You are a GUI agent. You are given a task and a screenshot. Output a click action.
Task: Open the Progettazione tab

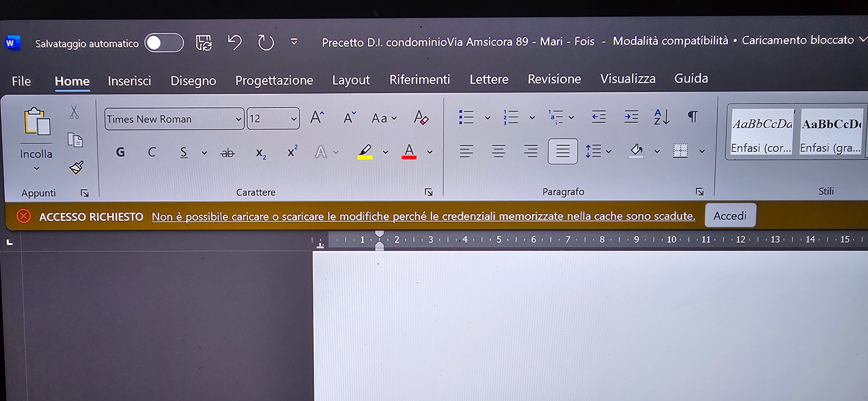click(x=274, y=80)
